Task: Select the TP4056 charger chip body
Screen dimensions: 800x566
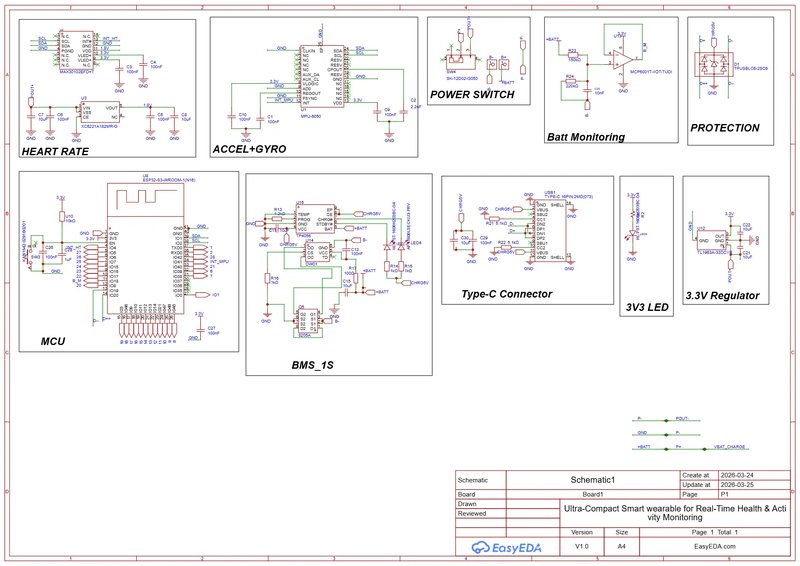Action: [316, 220]
